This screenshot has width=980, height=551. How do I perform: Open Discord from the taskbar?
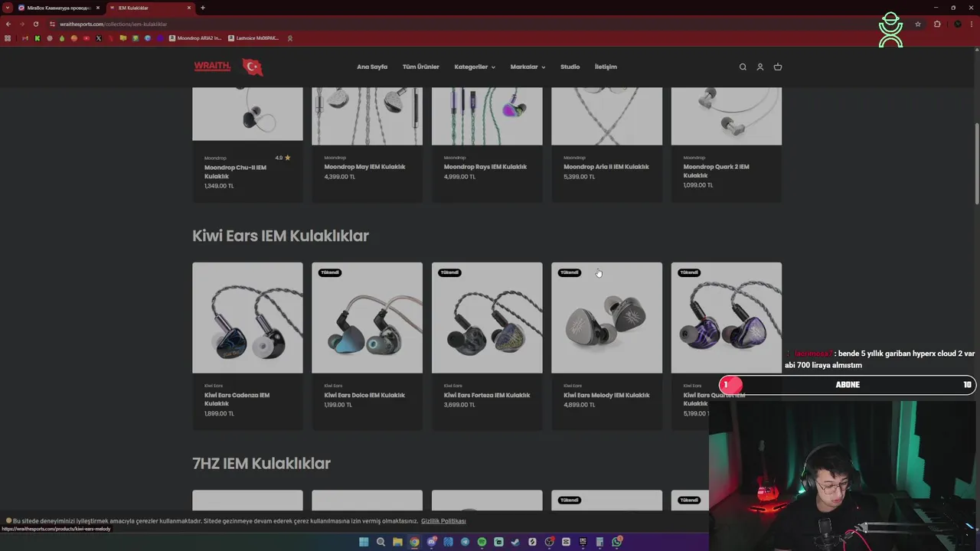pos(432,542)
